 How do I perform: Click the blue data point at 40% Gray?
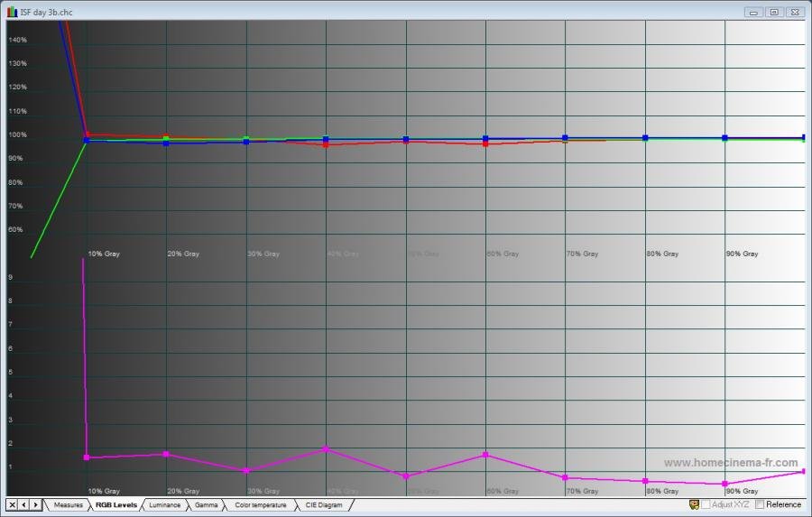[x=326, y=140]
